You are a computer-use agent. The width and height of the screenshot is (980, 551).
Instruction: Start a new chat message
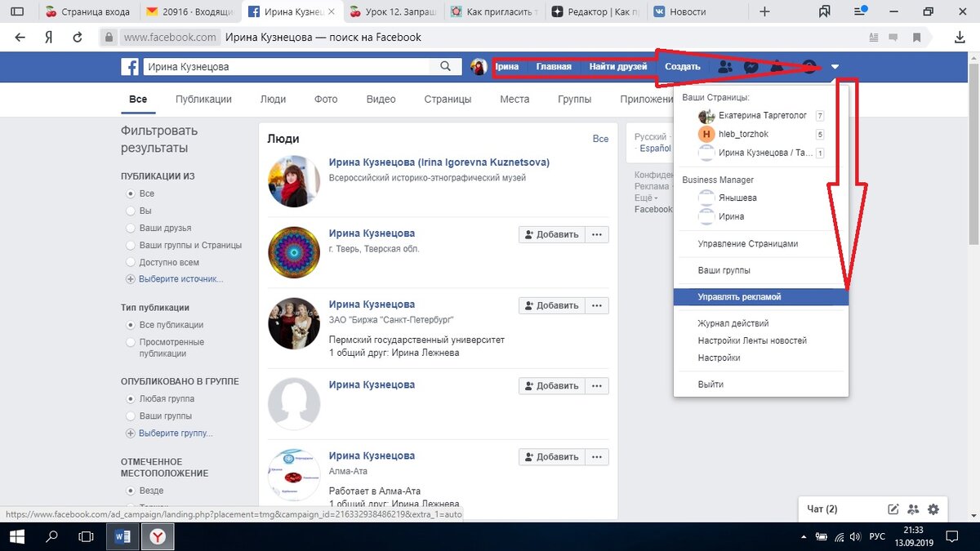click(x=893, y=509)
